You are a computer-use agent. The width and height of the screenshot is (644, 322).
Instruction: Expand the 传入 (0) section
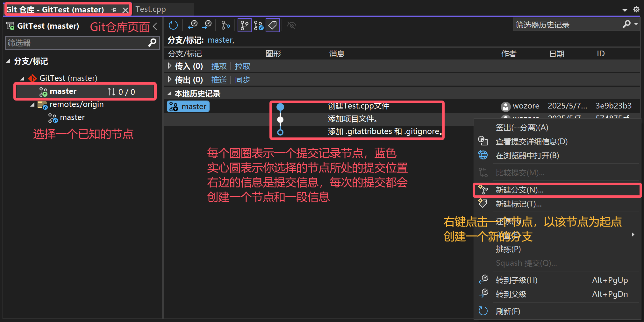(170, 66)
